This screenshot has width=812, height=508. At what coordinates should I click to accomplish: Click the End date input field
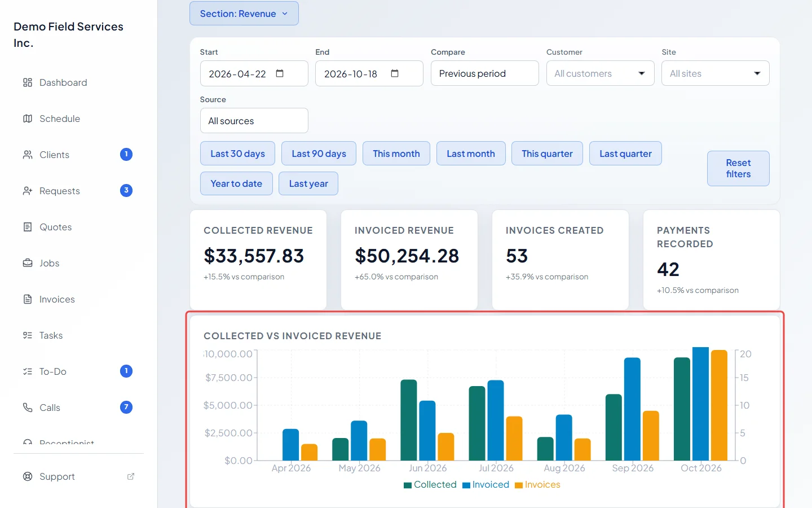click(x=369, y=73)
